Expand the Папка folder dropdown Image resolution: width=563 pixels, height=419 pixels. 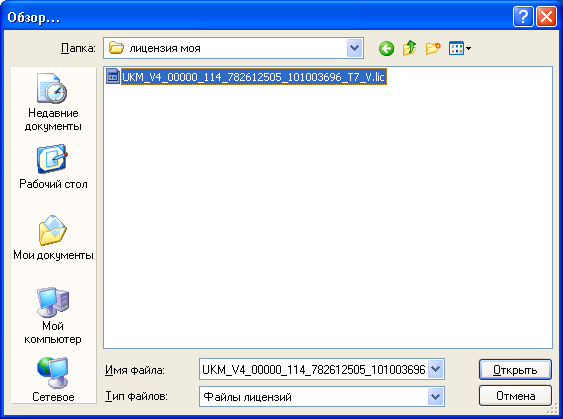coord(354,48)
